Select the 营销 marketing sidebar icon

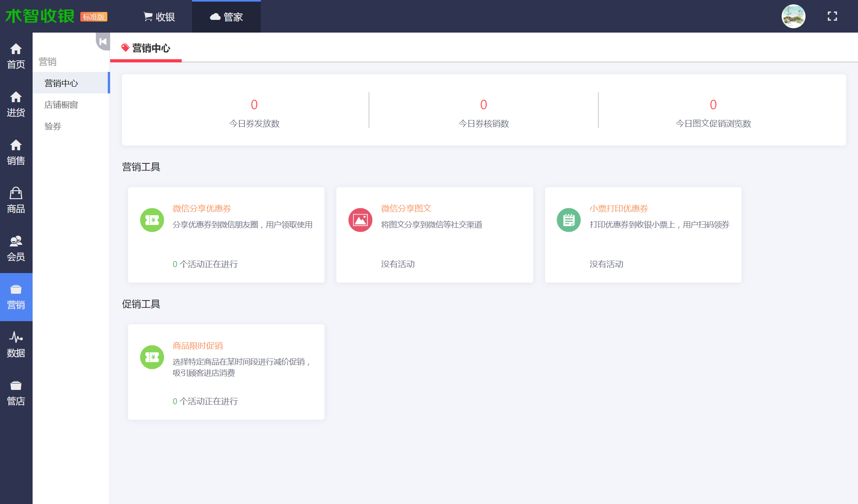click(16, 297)
